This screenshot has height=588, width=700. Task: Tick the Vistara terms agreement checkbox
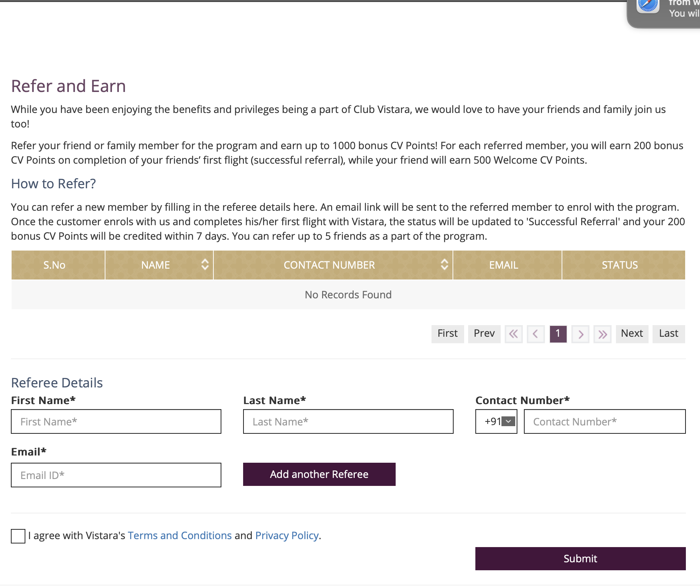click(x=18, y=536)
